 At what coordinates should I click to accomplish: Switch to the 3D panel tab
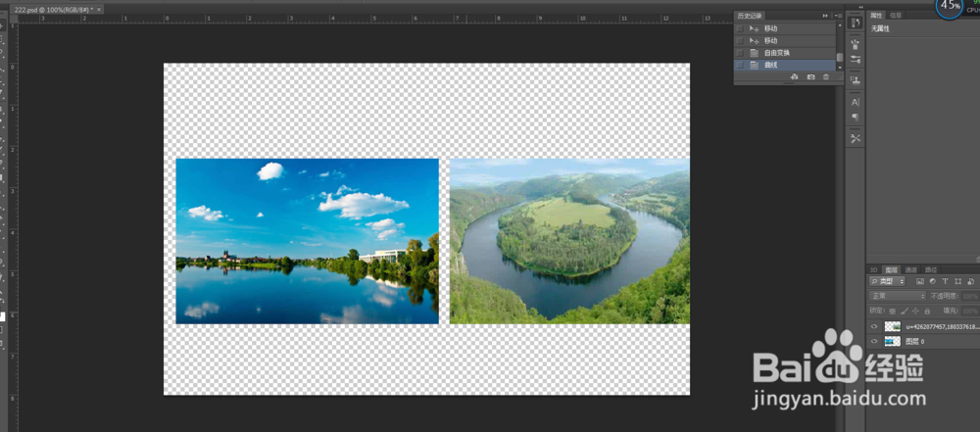[x=874, y=269]
